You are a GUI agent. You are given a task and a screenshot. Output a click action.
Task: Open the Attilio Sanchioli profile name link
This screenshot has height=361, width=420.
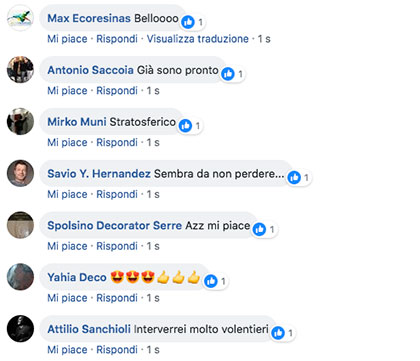89,329
